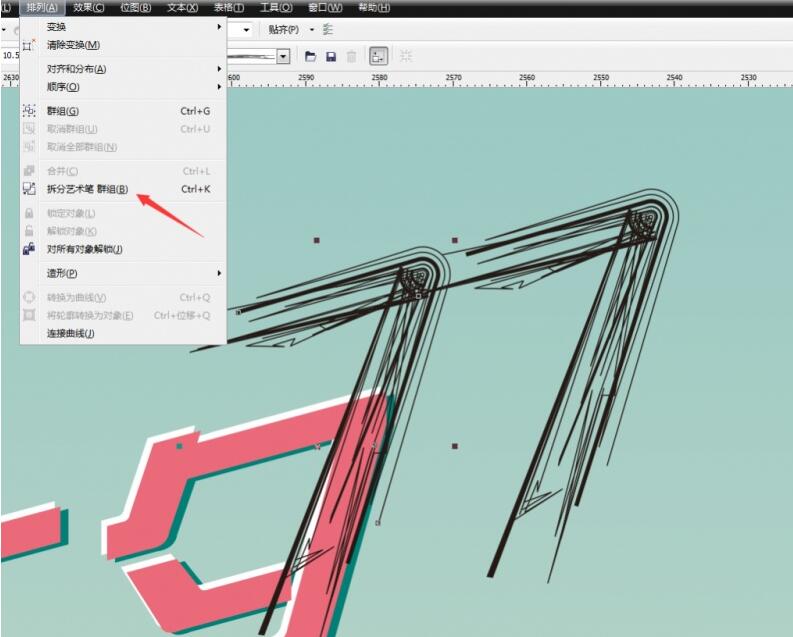Click the options icon right of 贴齐(P)
793x637 pixels.
click(x=328, y=30)
